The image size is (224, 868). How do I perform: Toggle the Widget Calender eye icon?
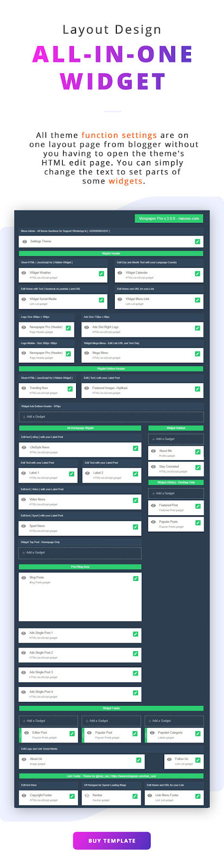point(120,273)
